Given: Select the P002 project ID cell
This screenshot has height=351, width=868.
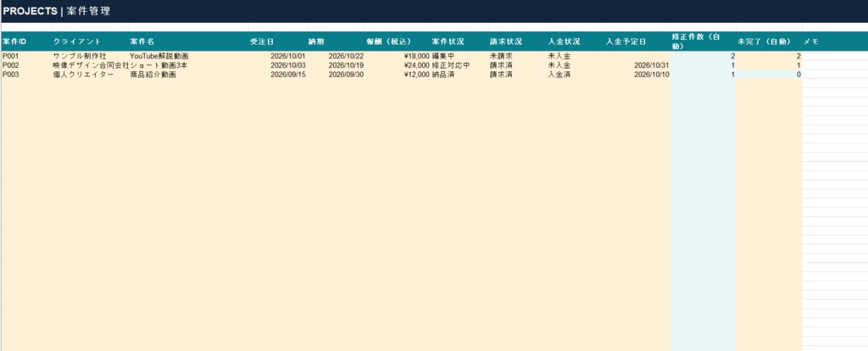Looking at the screenshot, I should (x=26, y=65).
